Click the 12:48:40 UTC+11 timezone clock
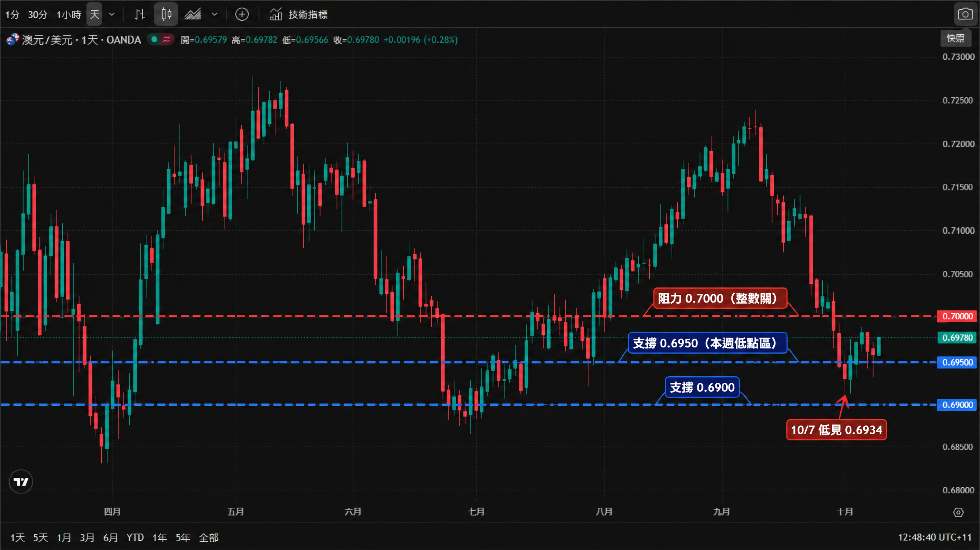The height and width of the screenshot is (550, 980). 935,537
